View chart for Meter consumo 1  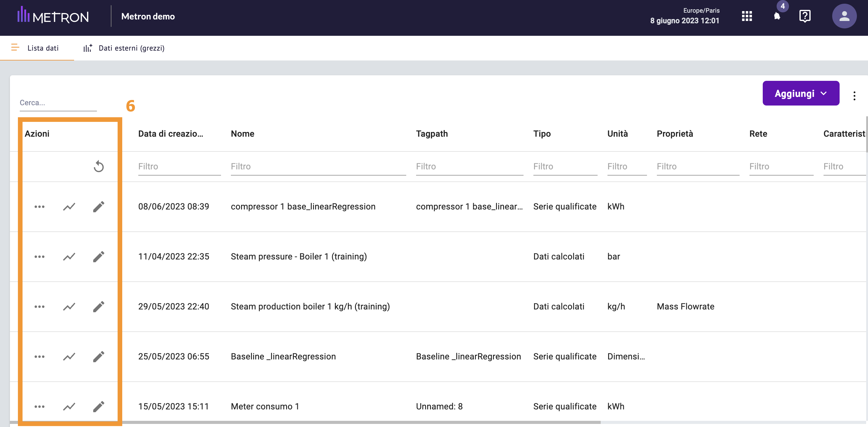tap(69, 406)
